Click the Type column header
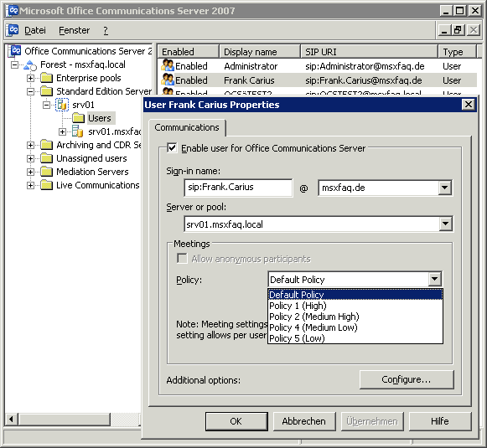This screenshot has height=448, width=487. (x=457, y=52)
